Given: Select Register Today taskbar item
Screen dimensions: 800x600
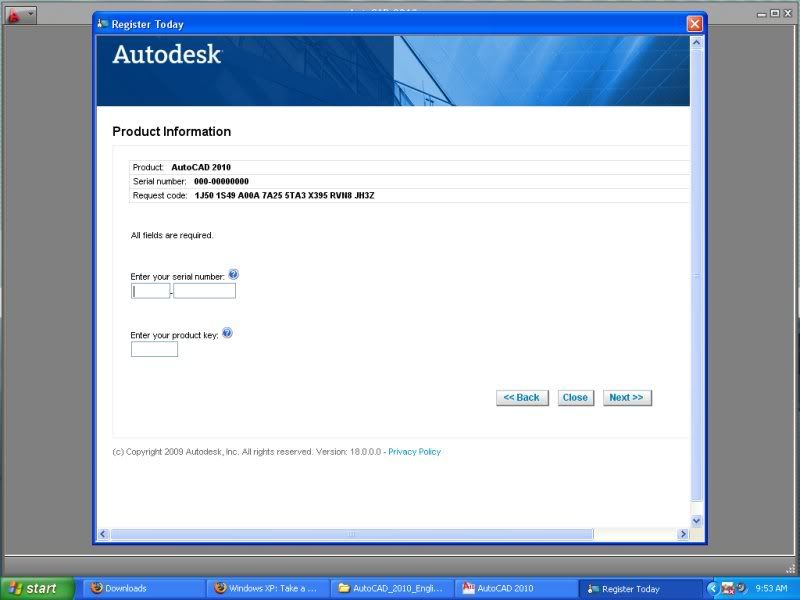Looking at the screenshot, I should coord(641,588).
